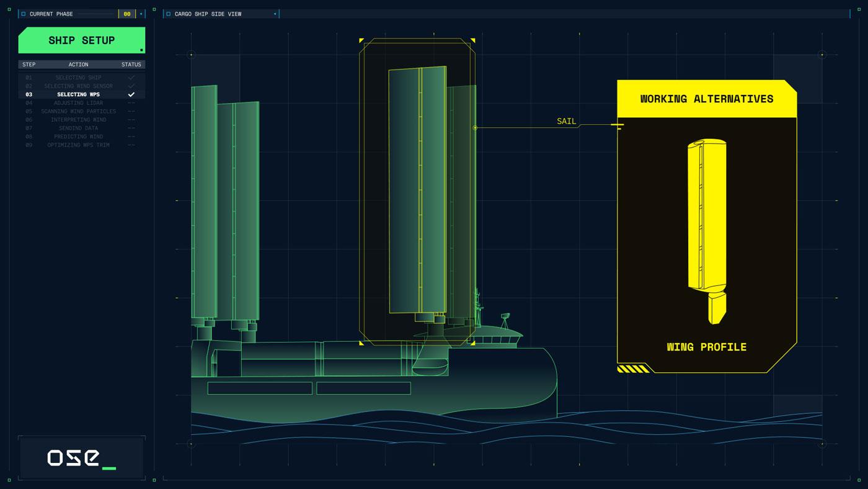This screenshot has height=489, width=868.
Task: Click the green Ship Setup button
Action: 82,40
